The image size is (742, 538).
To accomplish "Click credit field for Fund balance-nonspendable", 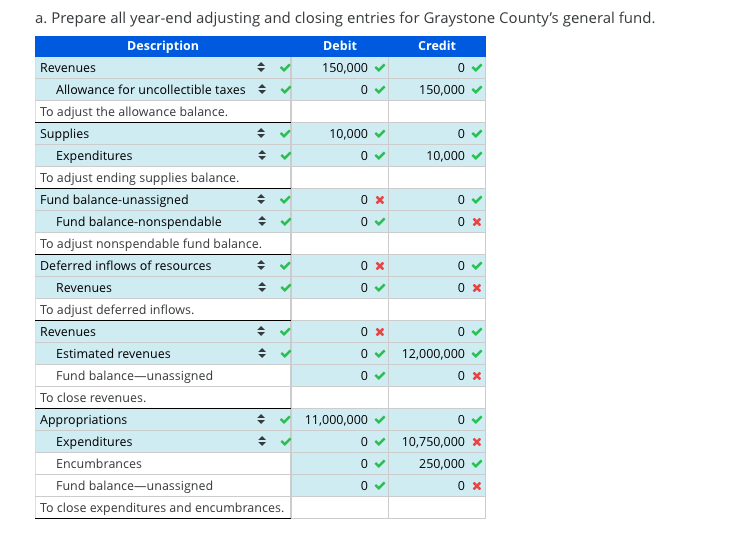I will click(437, 221).
